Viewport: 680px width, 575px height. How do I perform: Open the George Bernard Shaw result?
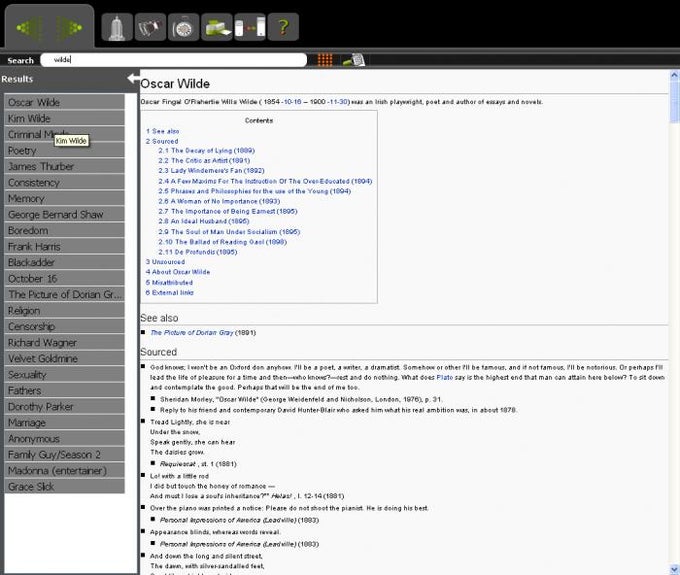64,215
